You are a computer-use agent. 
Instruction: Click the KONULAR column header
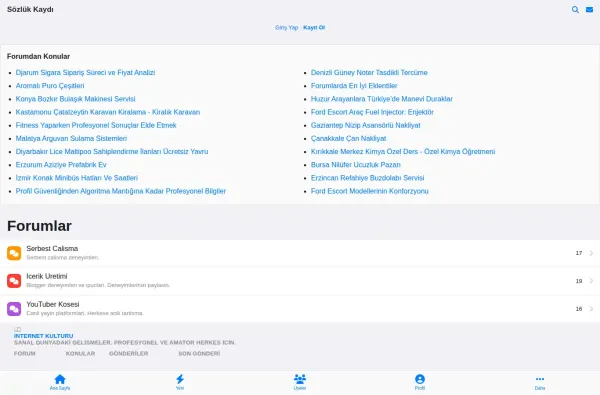coord(80,354)
